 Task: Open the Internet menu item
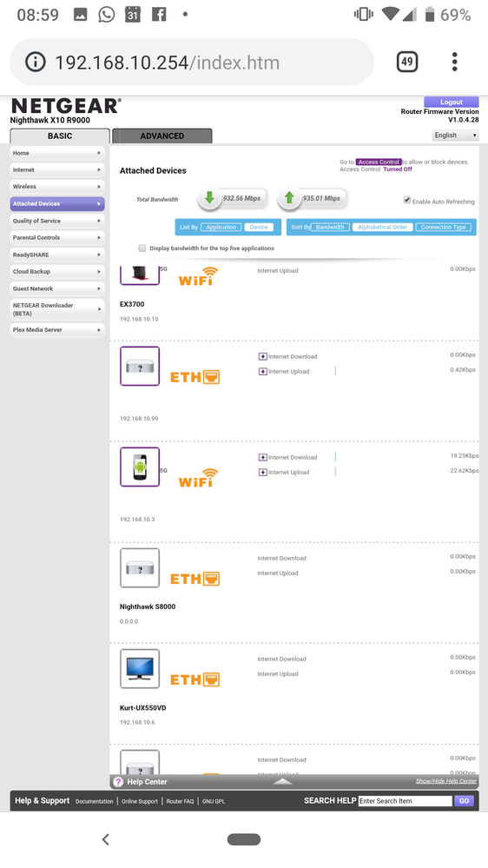(x=57, y=170)
